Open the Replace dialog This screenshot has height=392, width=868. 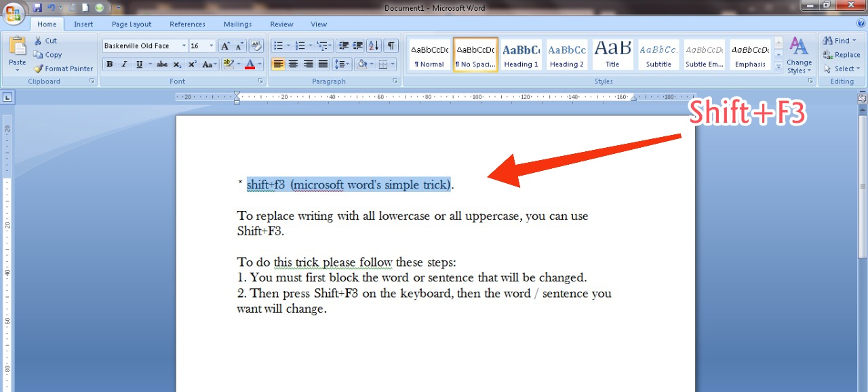click(x=842, y=55)
